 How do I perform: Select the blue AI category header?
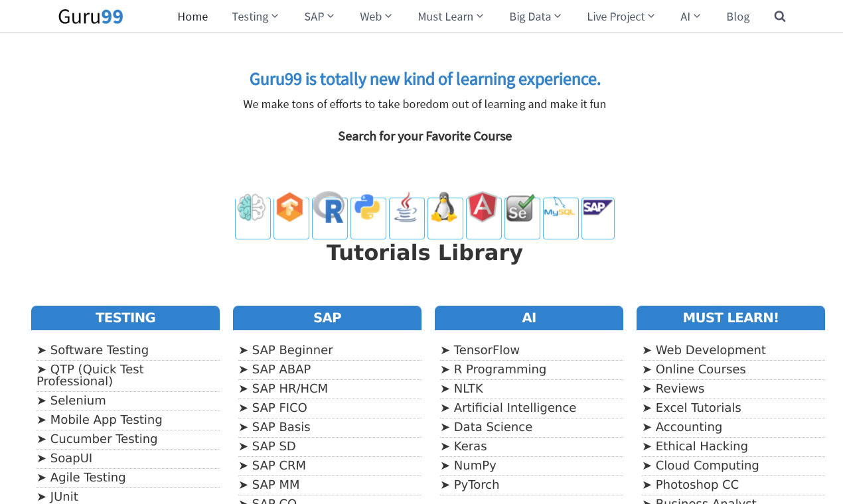[x=529, y=318]
